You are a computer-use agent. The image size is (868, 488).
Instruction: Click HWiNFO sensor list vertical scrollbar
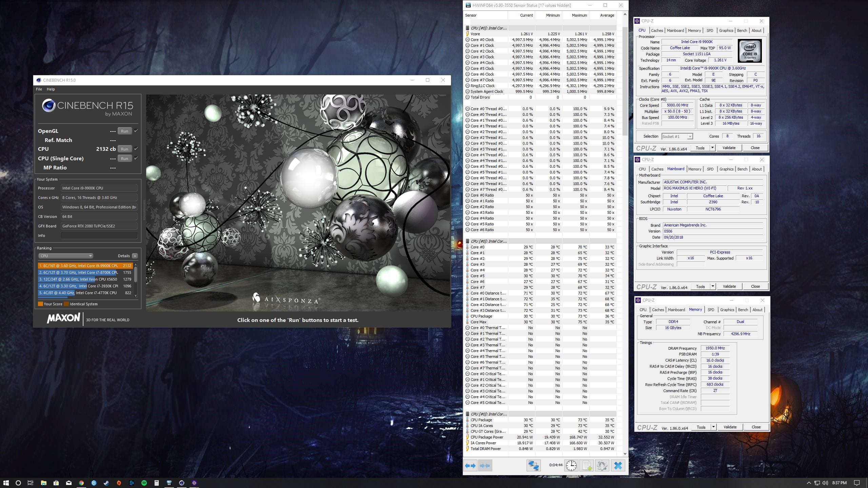[625, 81]
